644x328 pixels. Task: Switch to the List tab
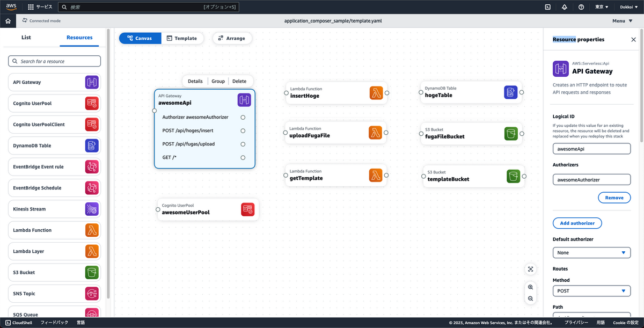tap(26, 38)
